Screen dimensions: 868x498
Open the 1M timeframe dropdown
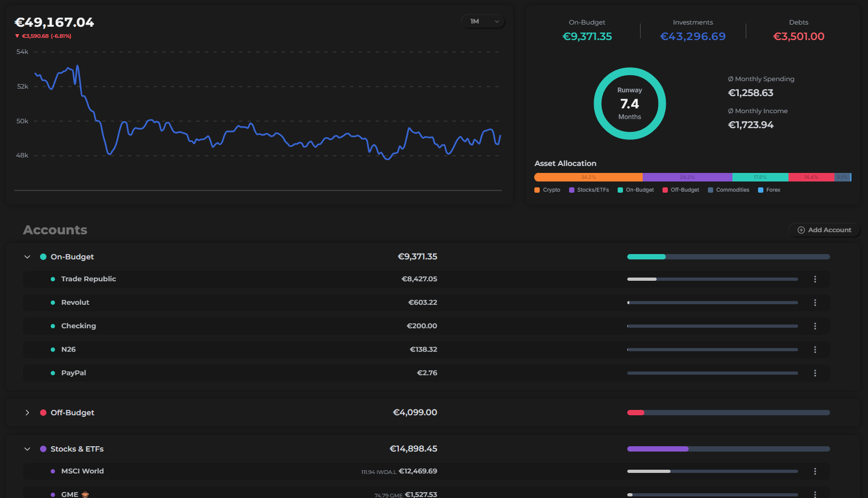(x=482, y=21)
